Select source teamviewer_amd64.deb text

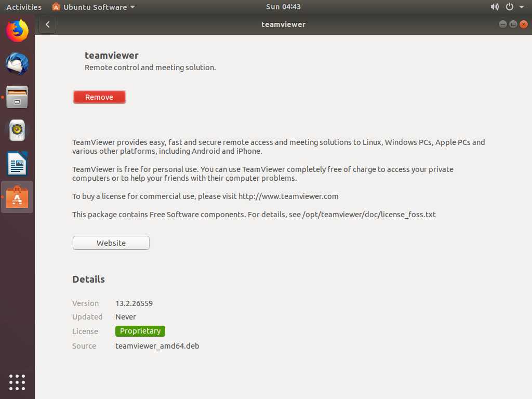pyautogui.click(x=157, y=346)
